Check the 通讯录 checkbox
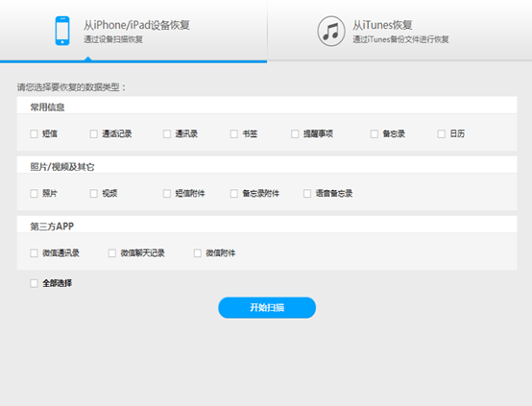Viewport: 532px width, 406px height. click(x=167, y=134)
